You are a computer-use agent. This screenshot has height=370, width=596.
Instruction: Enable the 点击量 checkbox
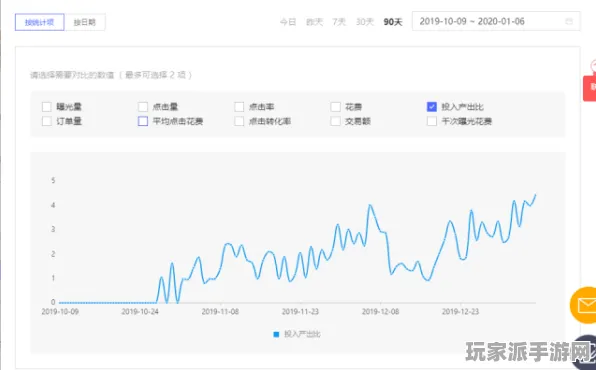(143, 107)
